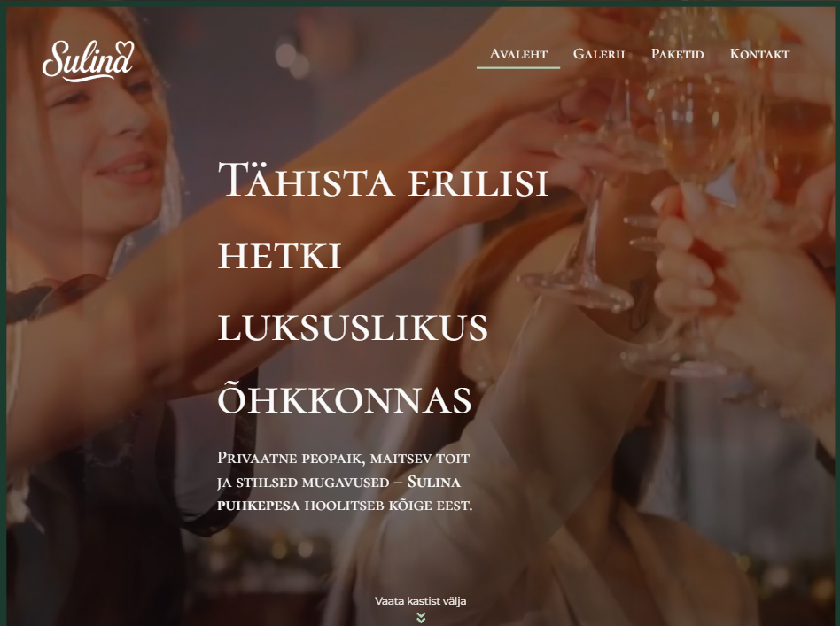Click the Tähista erilisi heading line
The height and width of the screenshot is (626, 840).
coord(383,180)
